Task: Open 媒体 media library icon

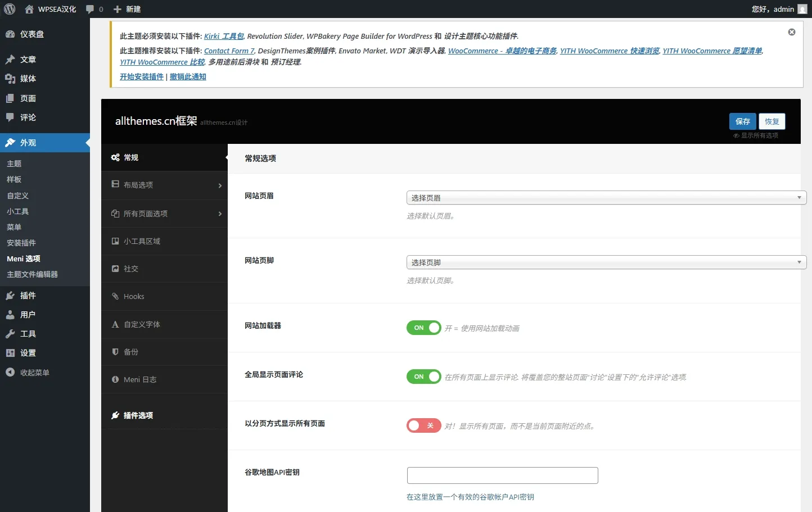Action: tap(10, 79)
